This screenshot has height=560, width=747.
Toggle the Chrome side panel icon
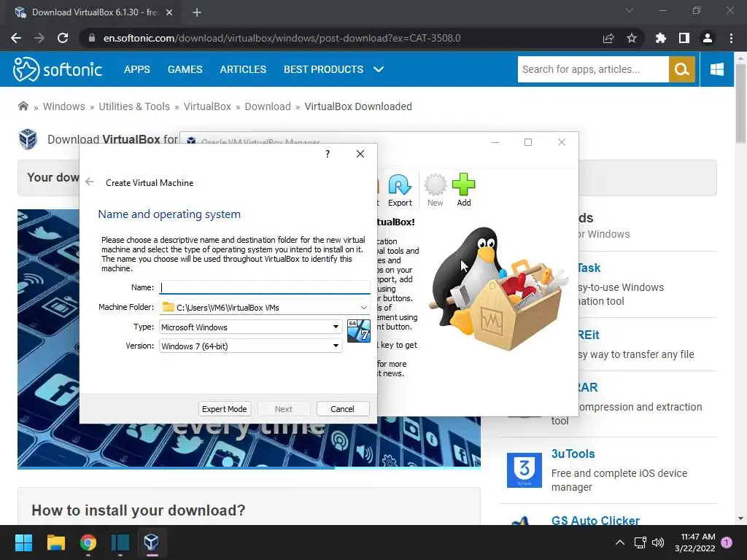coord(684,38)
